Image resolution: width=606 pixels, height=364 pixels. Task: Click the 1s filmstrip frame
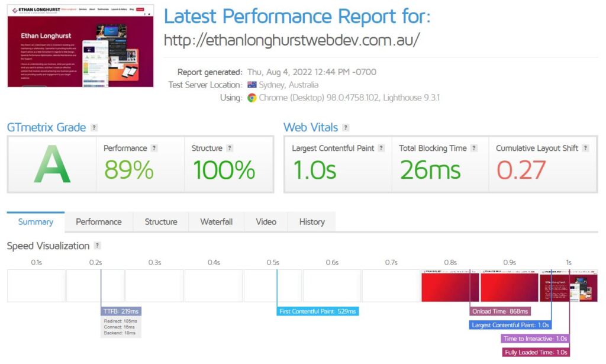click(569, 286)
